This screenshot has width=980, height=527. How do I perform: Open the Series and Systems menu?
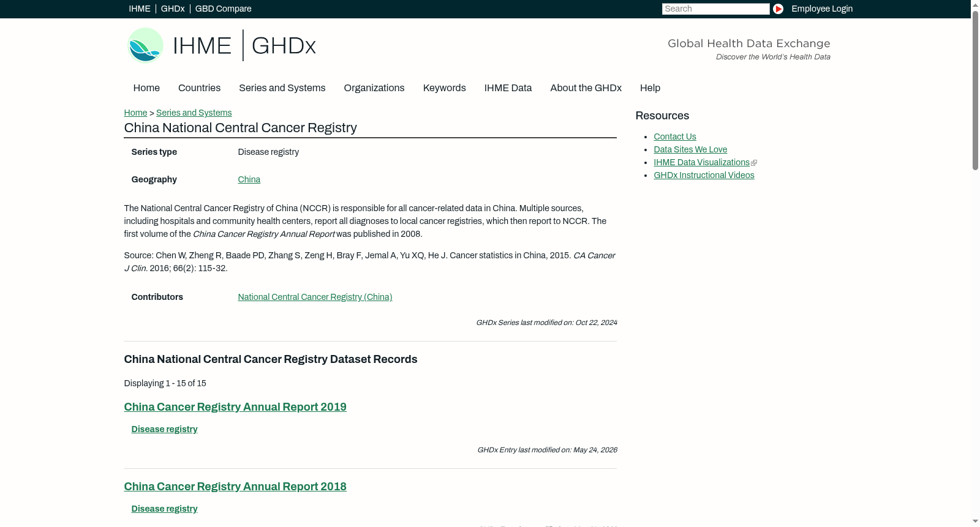tap(282, 88)
